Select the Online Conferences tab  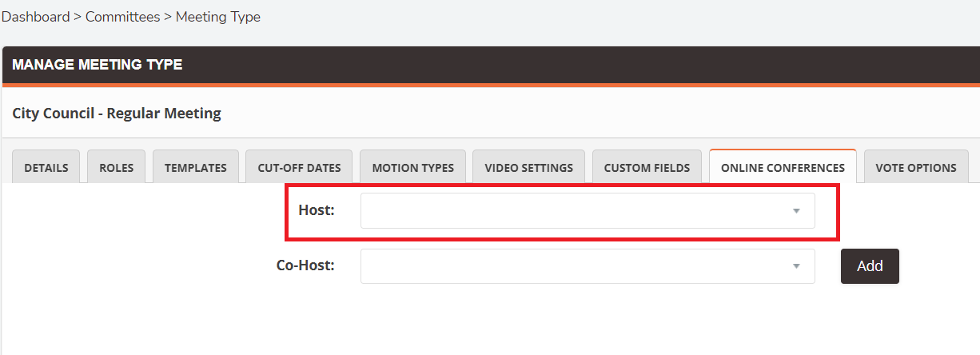tap(783, 167)
